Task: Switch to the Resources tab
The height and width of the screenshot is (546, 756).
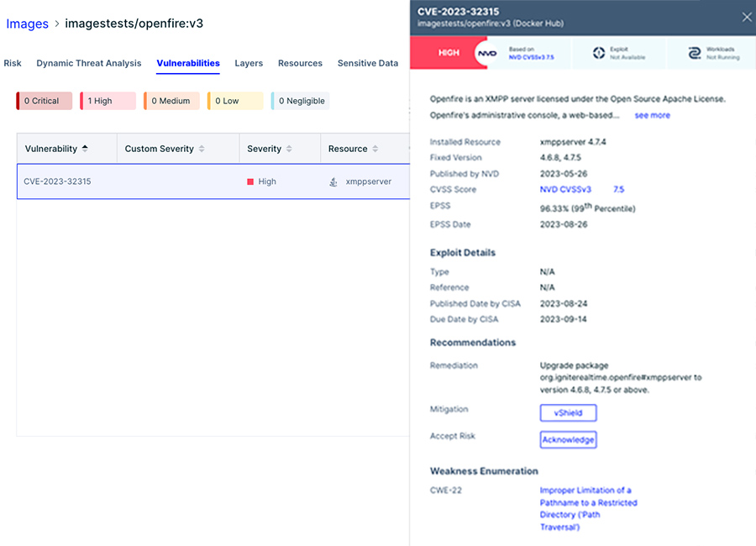Action: tap(300, 63)
